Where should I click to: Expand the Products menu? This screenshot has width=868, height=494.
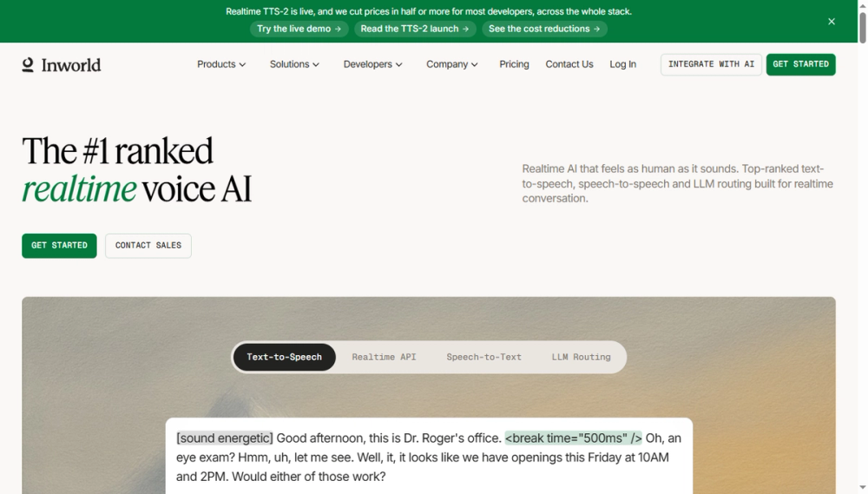click(221, 64)
